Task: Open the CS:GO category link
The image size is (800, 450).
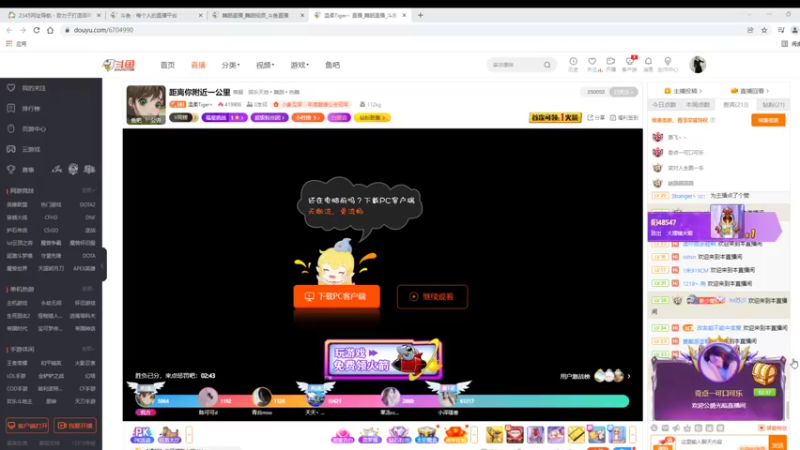Action: click(x=51, y=230)
